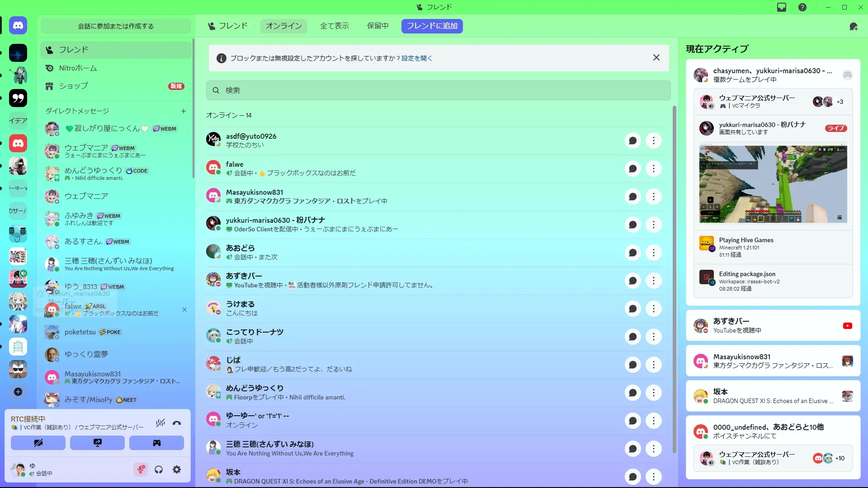Disconnect from the voice channel

177,423
